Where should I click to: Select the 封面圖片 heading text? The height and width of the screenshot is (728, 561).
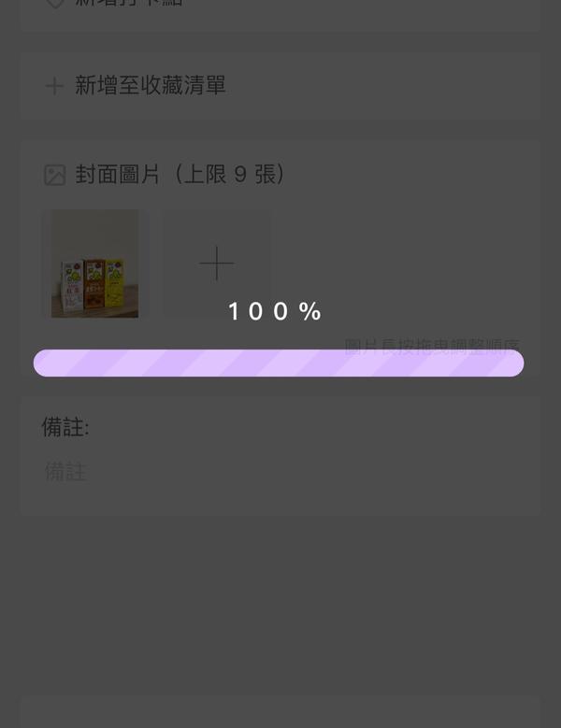tap(118, 175)
